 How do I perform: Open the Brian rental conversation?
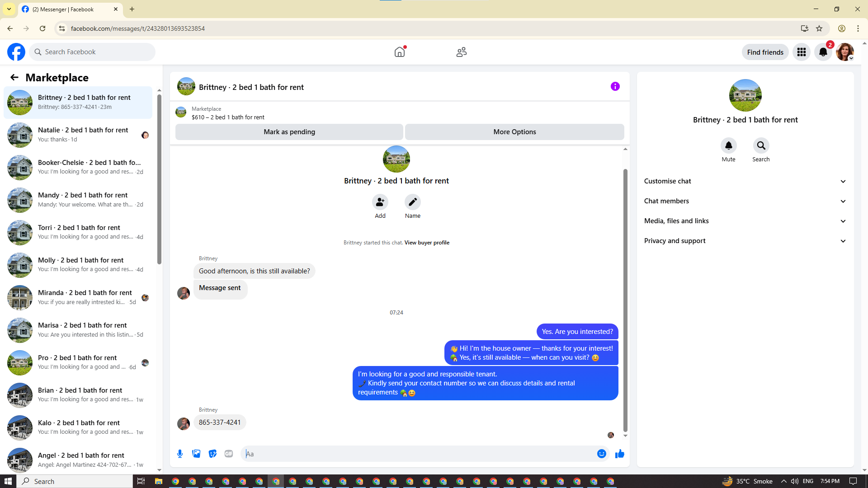[x=78, y=395]
